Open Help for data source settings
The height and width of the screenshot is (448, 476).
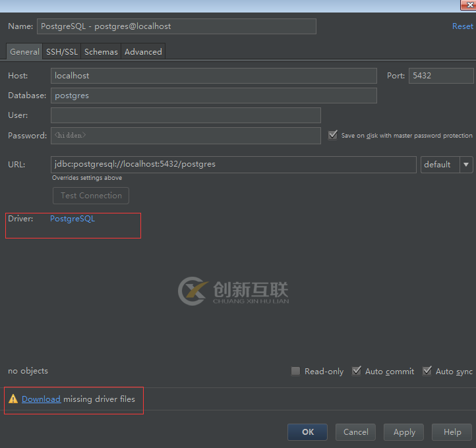[452, 432]
